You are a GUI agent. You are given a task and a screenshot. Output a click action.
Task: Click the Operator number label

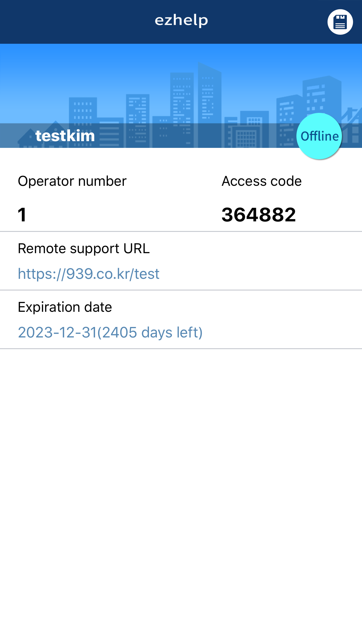[72, 181]
